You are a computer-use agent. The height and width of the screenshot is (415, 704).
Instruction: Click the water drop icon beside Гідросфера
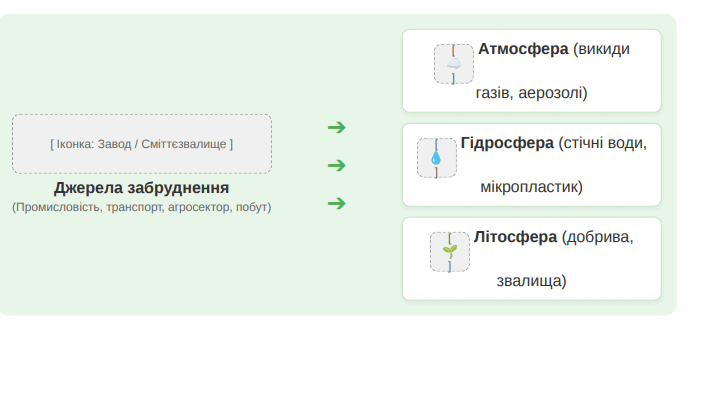pyautogui.click(x=436, y=158)
